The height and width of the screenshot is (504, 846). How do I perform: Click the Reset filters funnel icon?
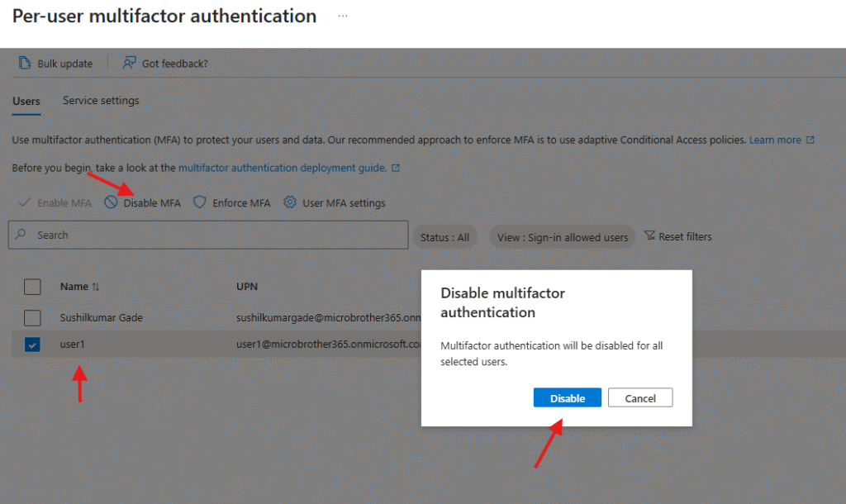click(649, 236)
